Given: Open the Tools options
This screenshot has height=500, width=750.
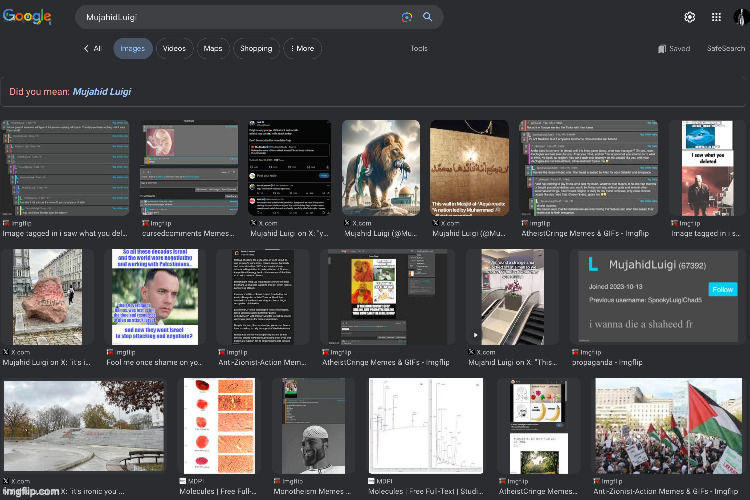Looking at the screenshot, I should point(419,48).
